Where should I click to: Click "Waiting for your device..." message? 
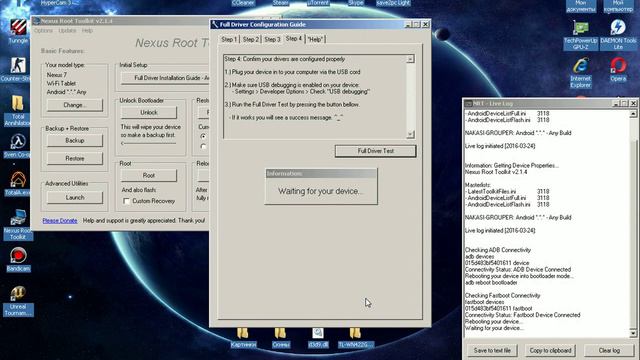coord(321,191)
